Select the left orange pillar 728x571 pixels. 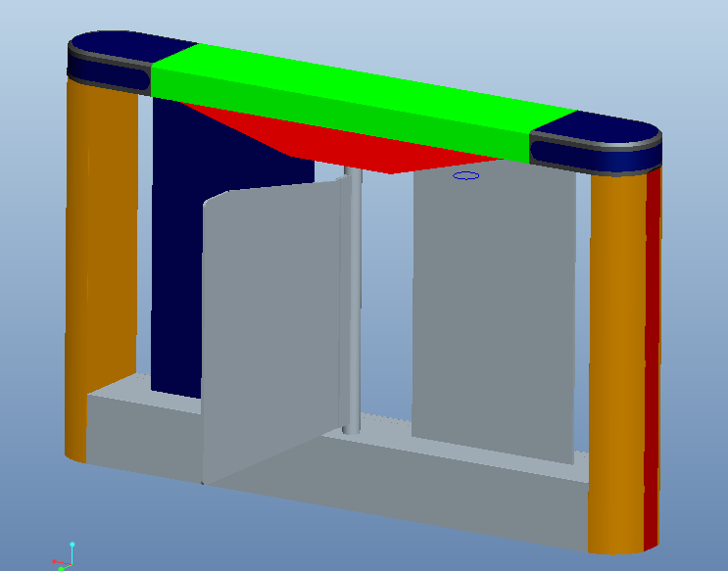coord(101,269)
